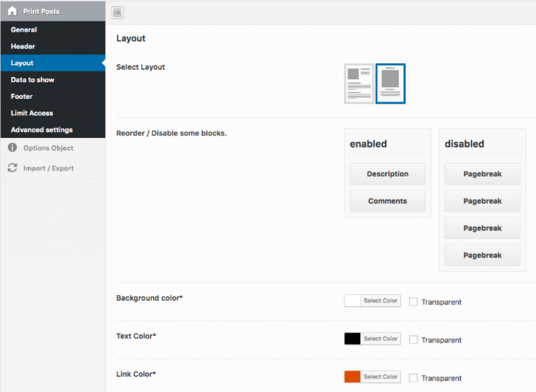
Task: Click the 'Link Color*' label
Action: pos(136,374)
